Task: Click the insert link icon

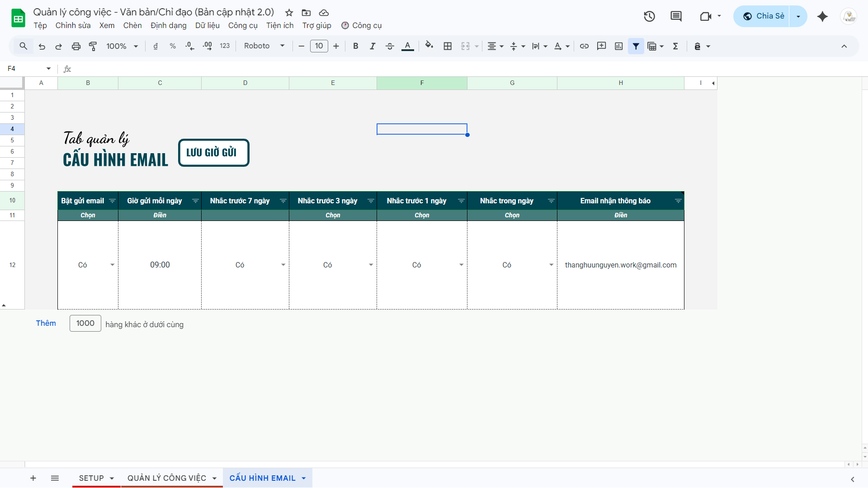Action: pos(584,46)
